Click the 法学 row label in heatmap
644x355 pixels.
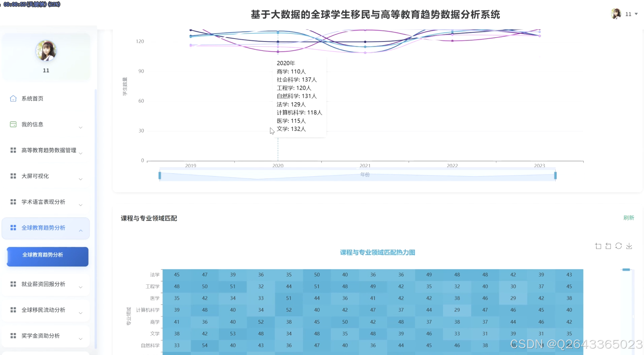[155, 275]
